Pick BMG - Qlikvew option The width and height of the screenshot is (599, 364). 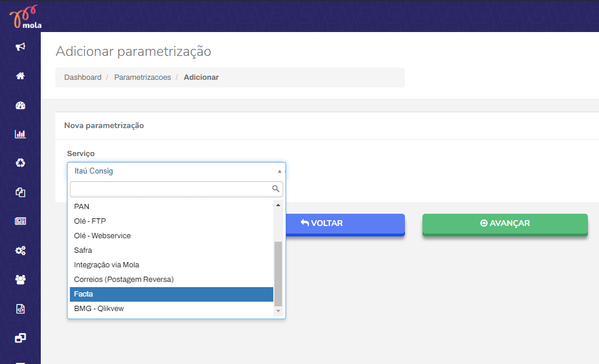tap(171, 309)
